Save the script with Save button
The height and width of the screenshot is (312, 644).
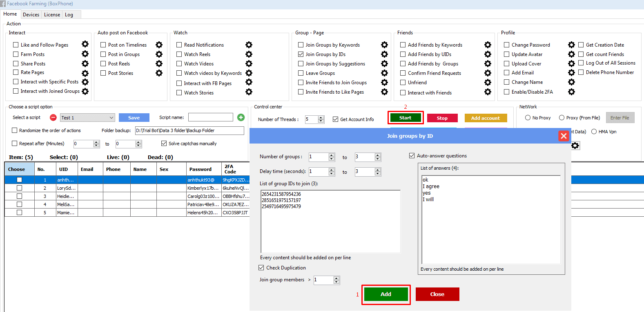pyautogui.click(x=134, y=117)
